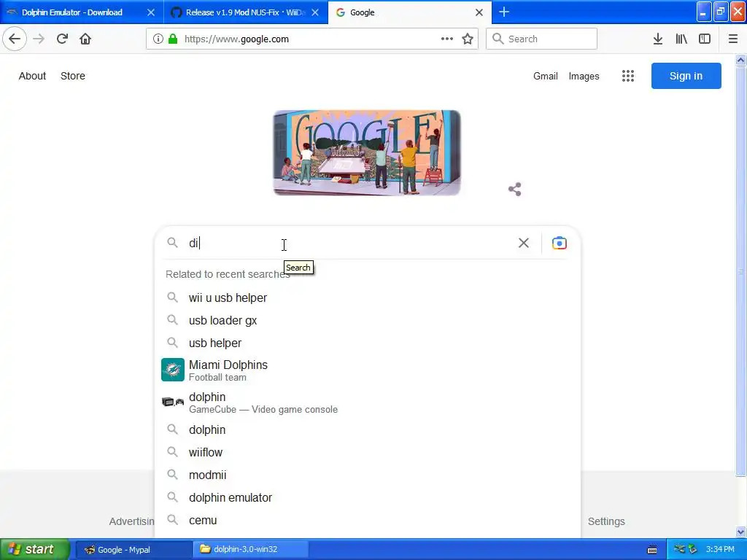Viewport: 747px width, 560px height.
Task: Show site information icon in address bar
Action: [158, 39]
